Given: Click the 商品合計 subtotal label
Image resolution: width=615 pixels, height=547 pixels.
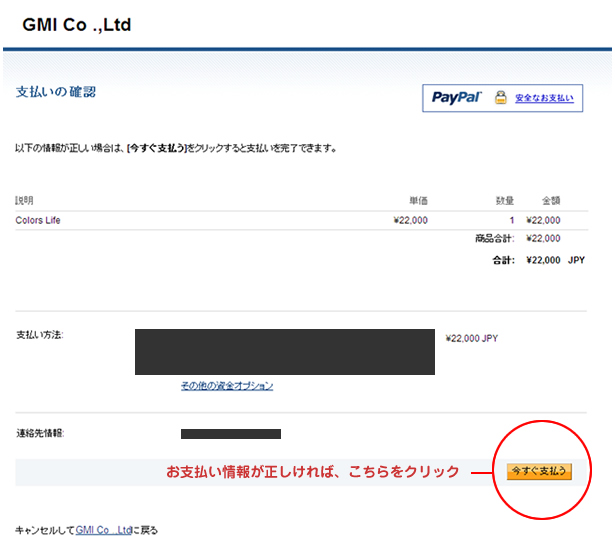Looking at the screenshot, I should click(x=494, y=238).
